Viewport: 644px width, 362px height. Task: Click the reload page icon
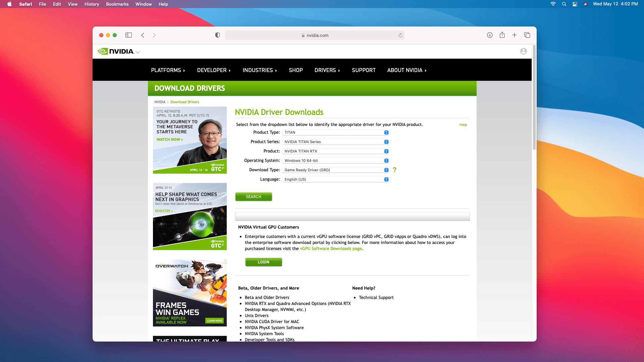(400, 35)
